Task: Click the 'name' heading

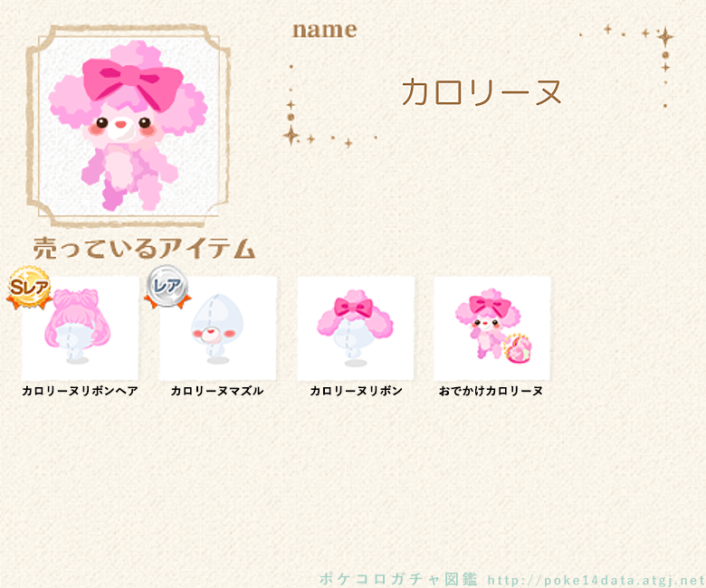Action: (x=325, y=30)
